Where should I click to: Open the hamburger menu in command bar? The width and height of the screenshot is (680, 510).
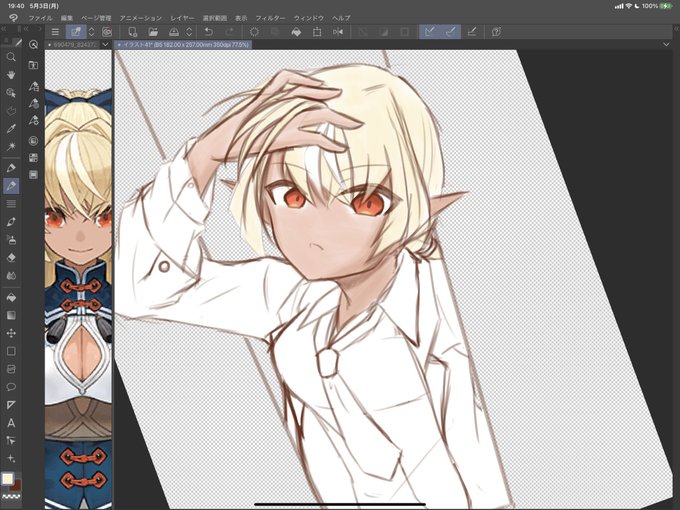55,32
